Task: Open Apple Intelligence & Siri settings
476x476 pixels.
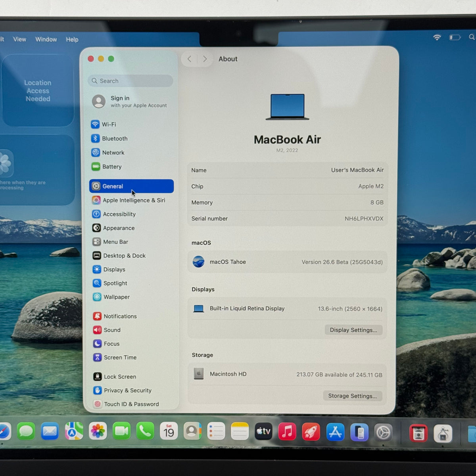Action: point(131,200)
